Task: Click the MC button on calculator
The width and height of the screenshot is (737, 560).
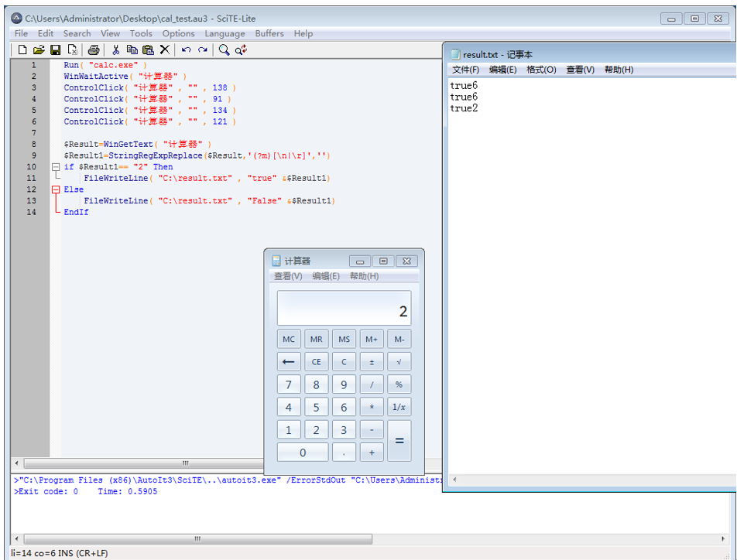Action: coord(289,340)
